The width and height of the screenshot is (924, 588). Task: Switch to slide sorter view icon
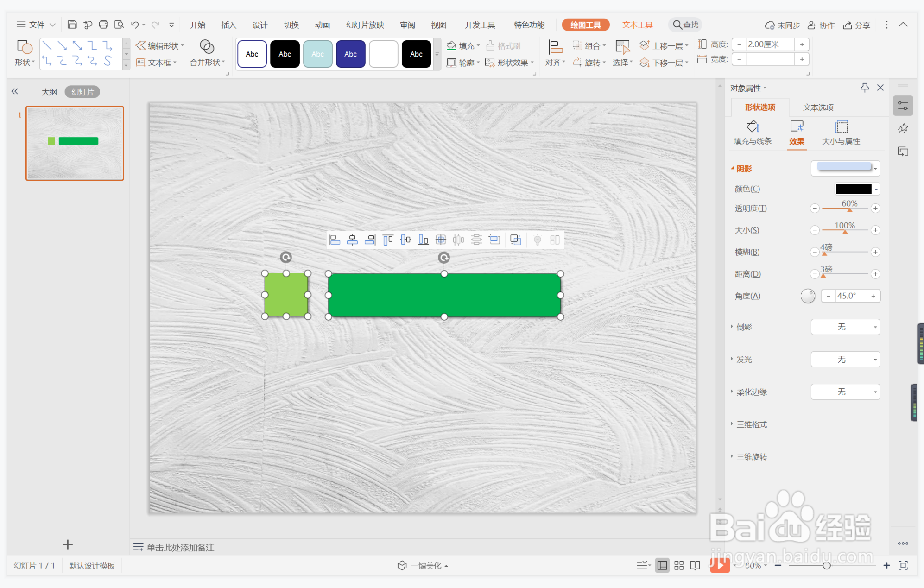(679, 565)
